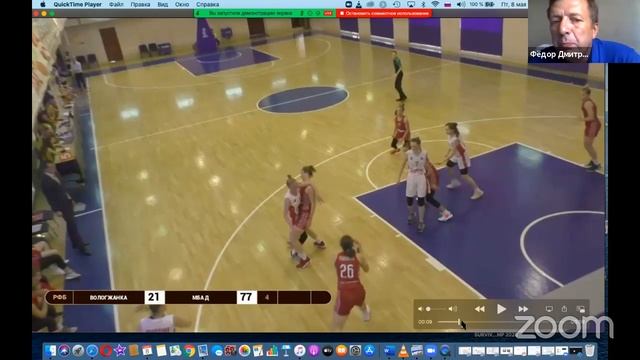Viewport: 640px width, 360px height.
Task: Open Notes from the Dock
Action: pyautogui.click(x=161, y=351)
